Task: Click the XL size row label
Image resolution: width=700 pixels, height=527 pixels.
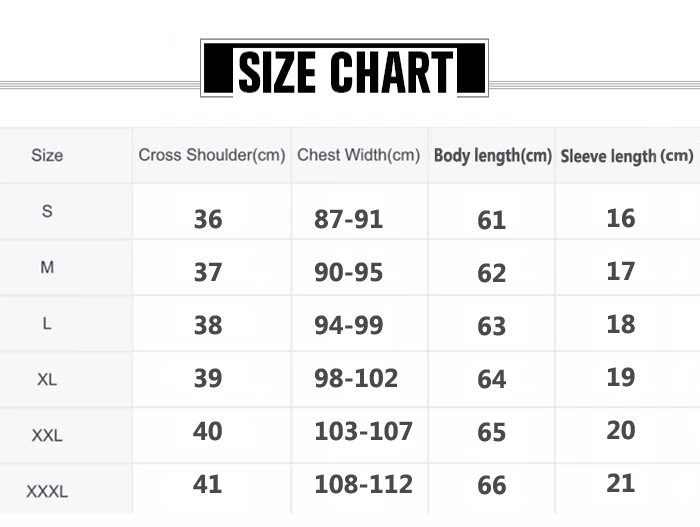Action: [x=47, y=379]
